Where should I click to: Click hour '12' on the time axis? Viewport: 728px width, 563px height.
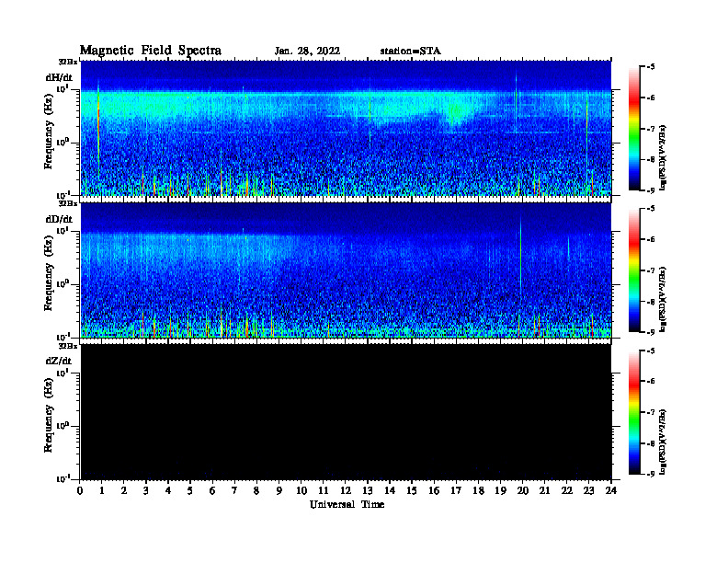click(346, 490)
